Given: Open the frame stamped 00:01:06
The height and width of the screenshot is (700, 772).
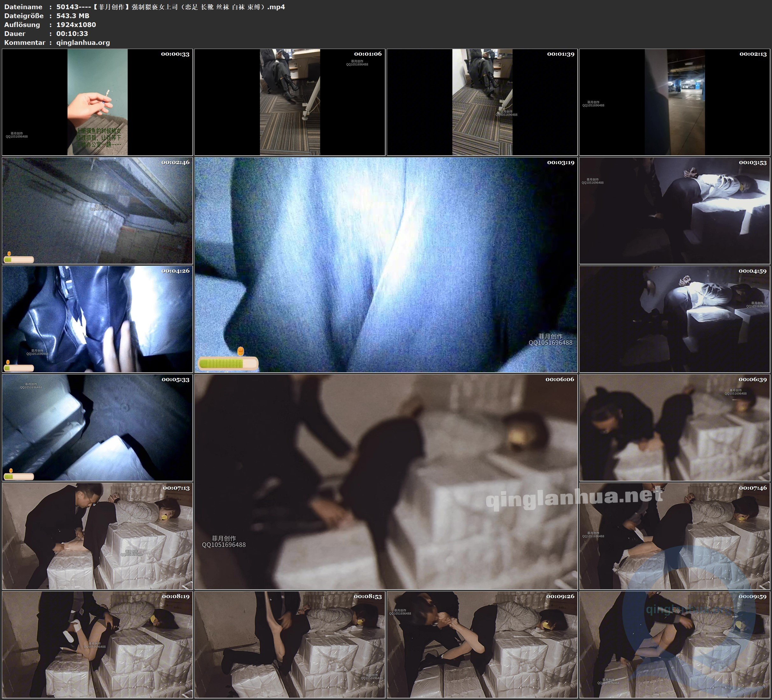Looking at the screenshot, I should [x=289, y=102].
